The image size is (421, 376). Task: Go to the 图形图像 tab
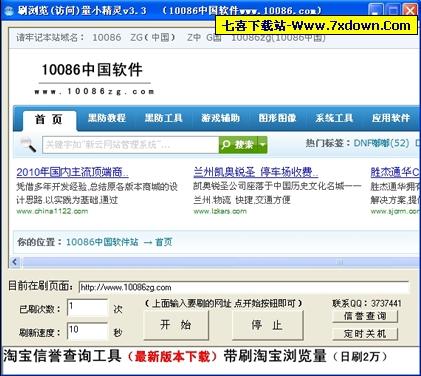(277, 118)
